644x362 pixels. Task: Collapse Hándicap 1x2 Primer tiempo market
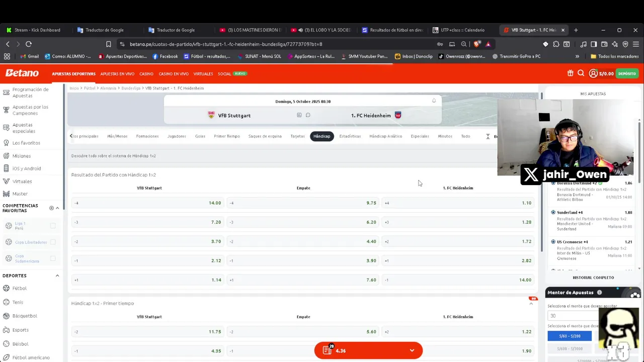531,304
